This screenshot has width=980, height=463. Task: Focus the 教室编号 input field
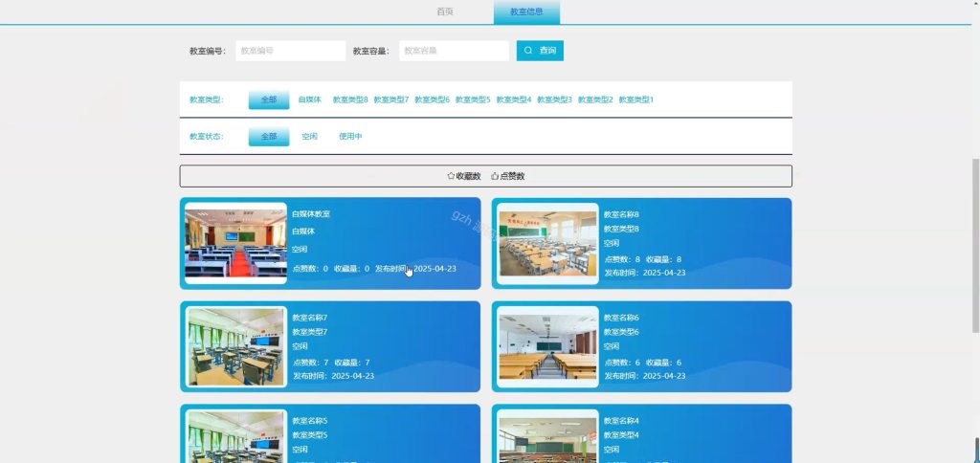(291, 51)
